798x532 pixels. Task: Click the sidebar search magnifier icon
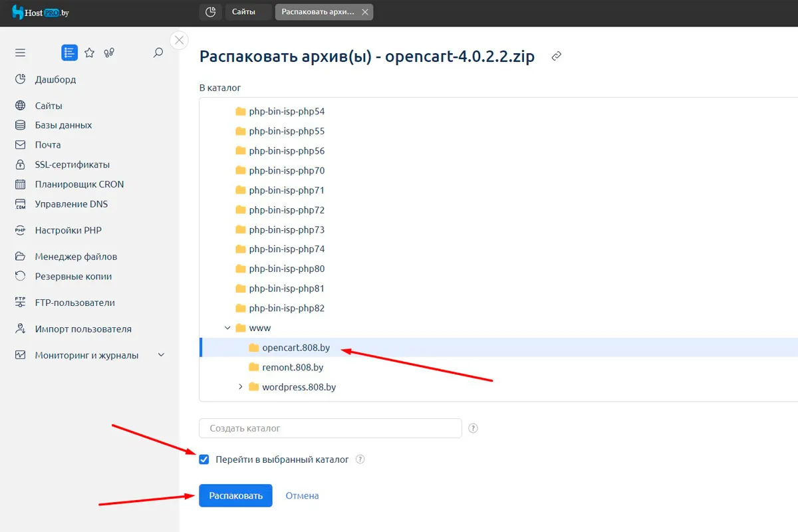coord(158,53)
